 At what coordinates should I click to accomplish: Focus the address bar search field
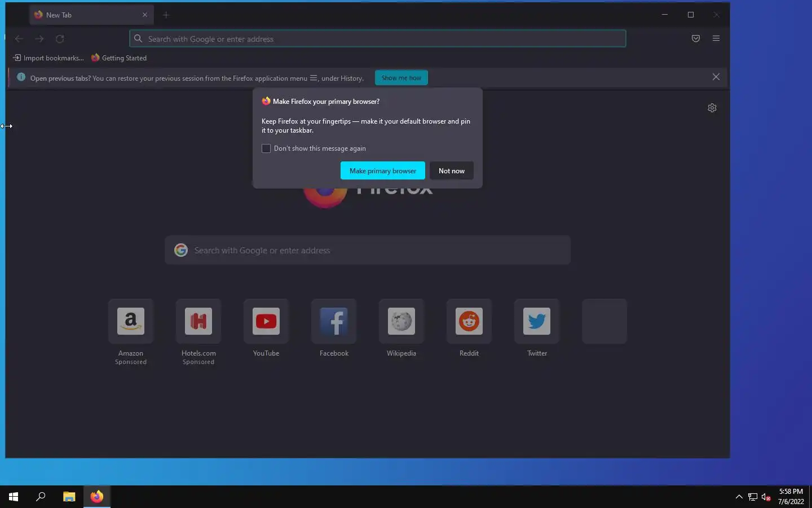tap(378, 39)
